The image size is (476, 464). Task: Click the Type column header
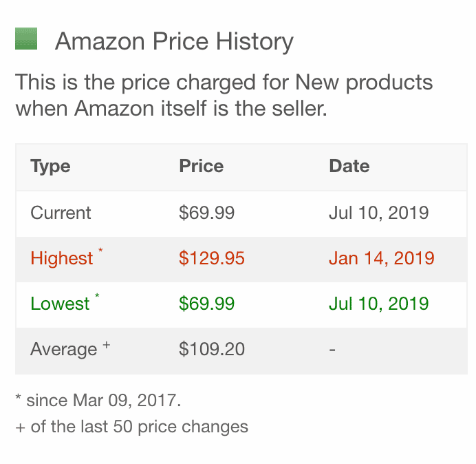50,167
